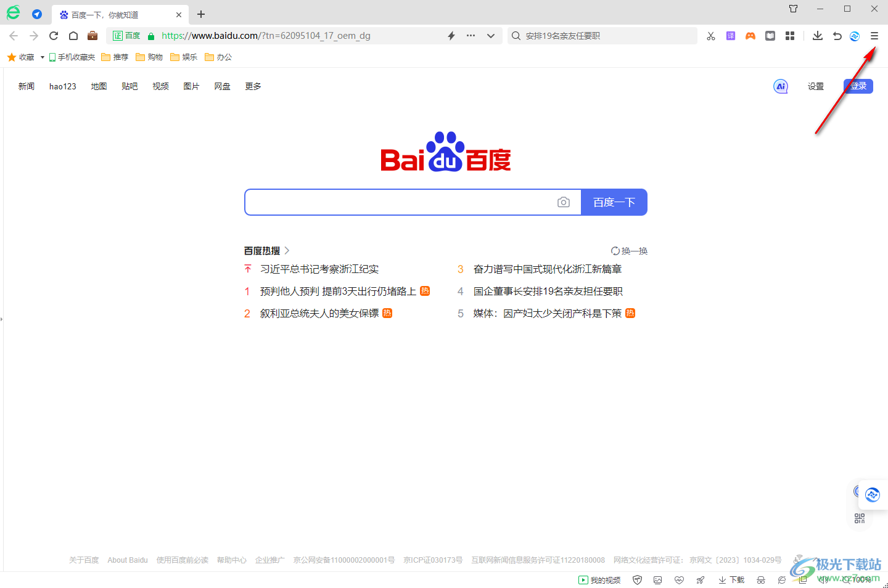The image size is (888, 588).
Task: Open a new tab with plus button
Action: tap(201, 14)
